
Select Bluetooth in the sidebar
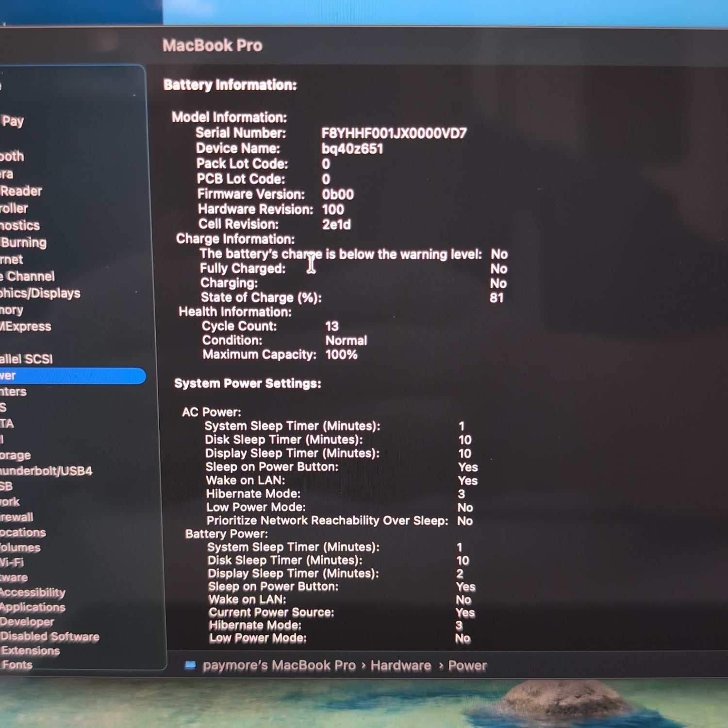[x=12, y=156]
